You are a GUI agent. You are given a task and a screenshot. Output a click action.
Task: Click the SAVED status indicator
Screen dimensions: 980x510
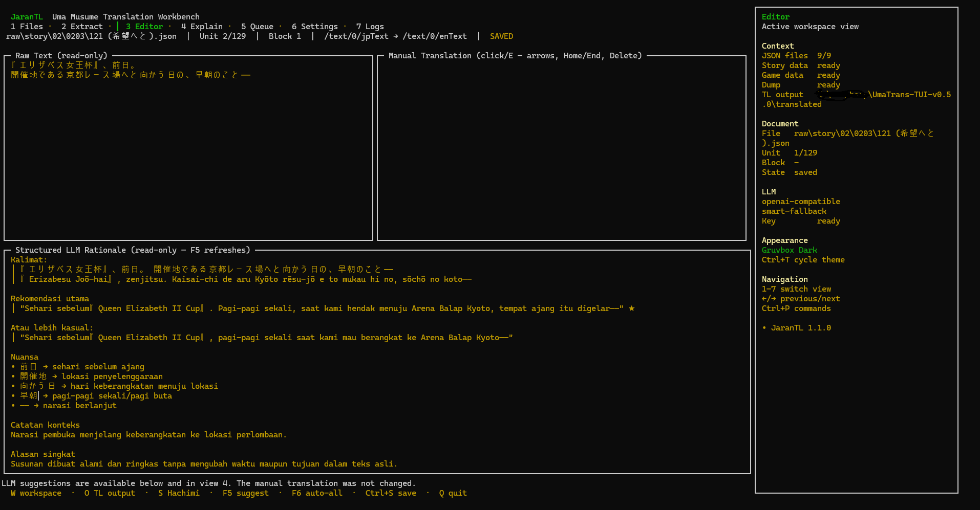click(501, 36)
